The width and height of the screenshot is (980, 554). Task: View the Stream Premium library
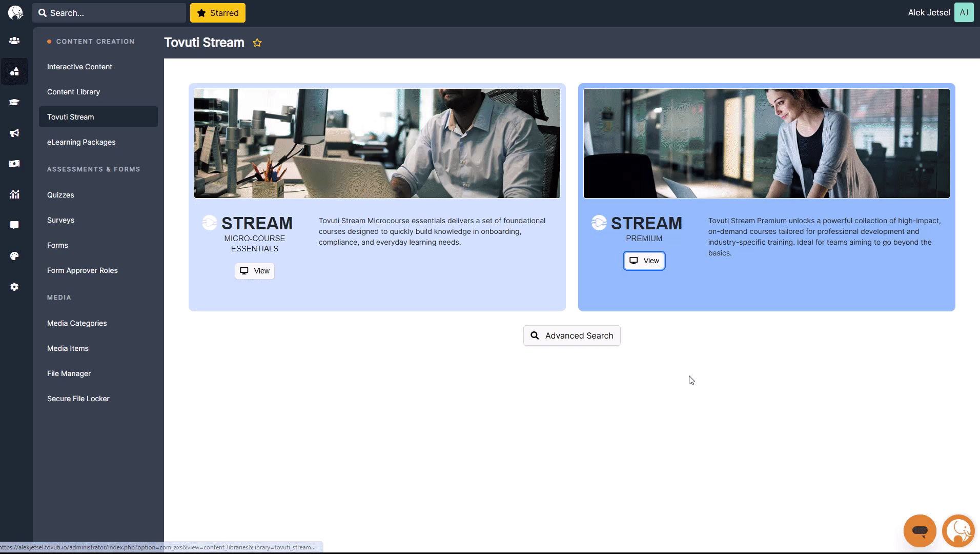tap(644, 261)
